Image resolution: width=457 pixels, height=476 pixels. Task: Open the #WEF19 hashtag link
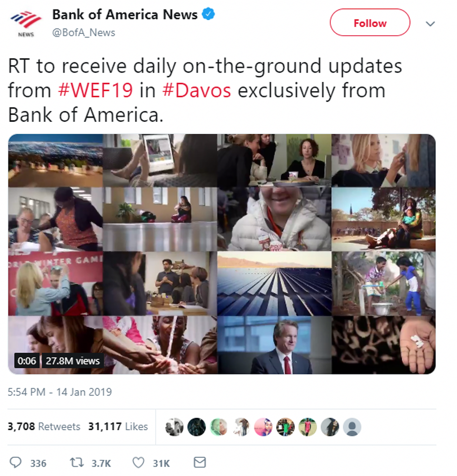coord(95,90)
